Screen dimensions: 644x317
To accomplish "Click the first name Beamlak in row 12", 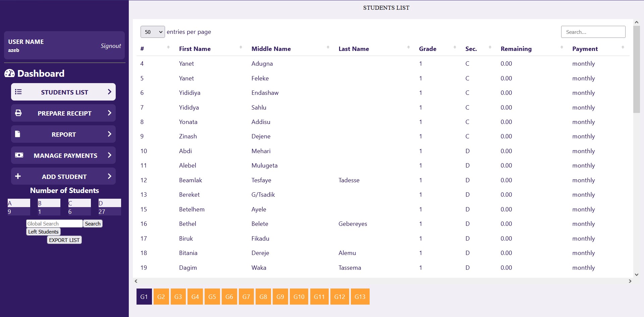I will click(191, 180).
